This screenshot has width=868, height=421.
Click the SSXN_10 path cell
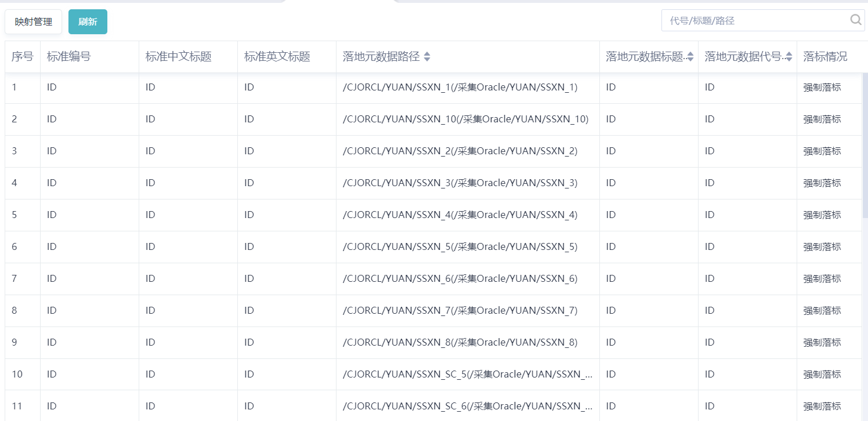click(465, 119)
